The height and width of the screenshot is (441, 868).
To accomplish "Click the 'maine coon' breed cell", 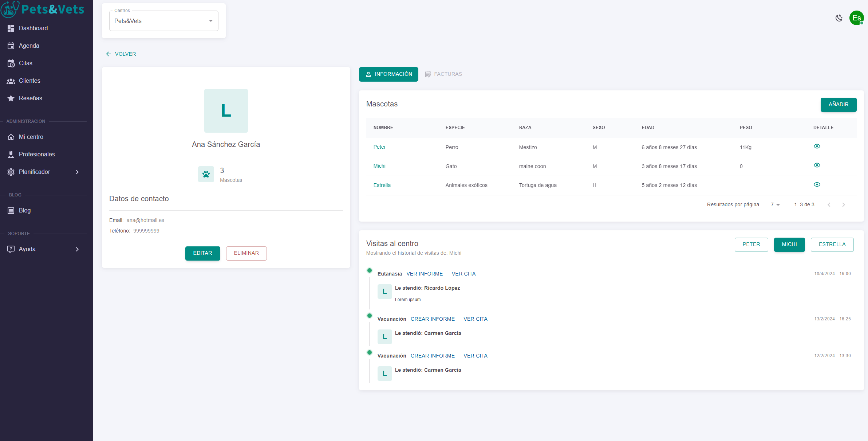I will pos(532,166).
